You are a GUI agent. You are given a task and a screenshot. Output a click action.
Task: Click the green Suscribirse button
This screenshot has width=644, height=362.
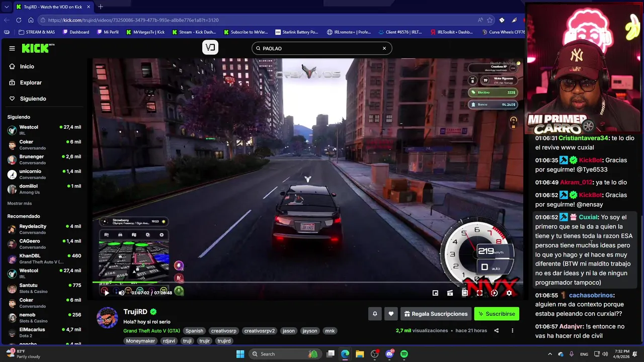(x=497, y=314)
